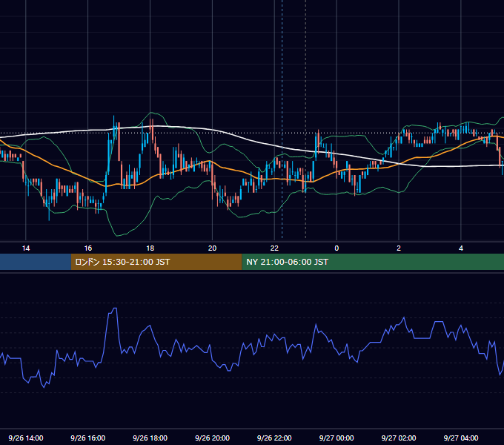The height and width of the screenshot is (445, 504).
Task: Click the highest peak of the blue oscillator line
Action: tap(114, 309)
